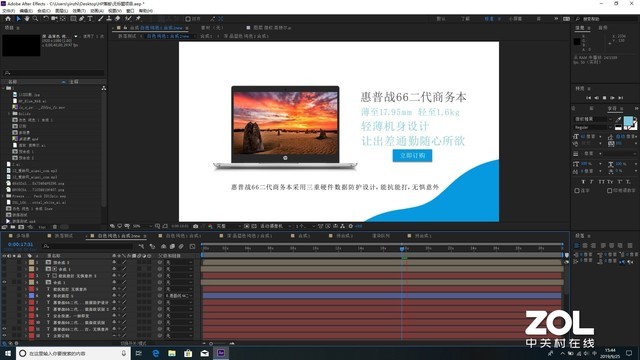Click the stop button in Preview panel
This screenshot has height=360, width=640.
click(604, 98)
